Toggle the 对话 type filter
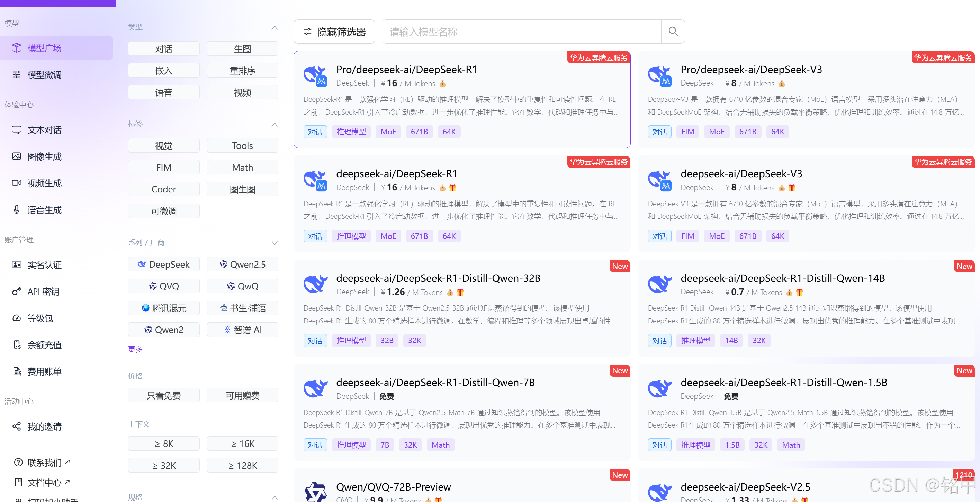This screenshot has height=502, width=980. pos(164,49)
